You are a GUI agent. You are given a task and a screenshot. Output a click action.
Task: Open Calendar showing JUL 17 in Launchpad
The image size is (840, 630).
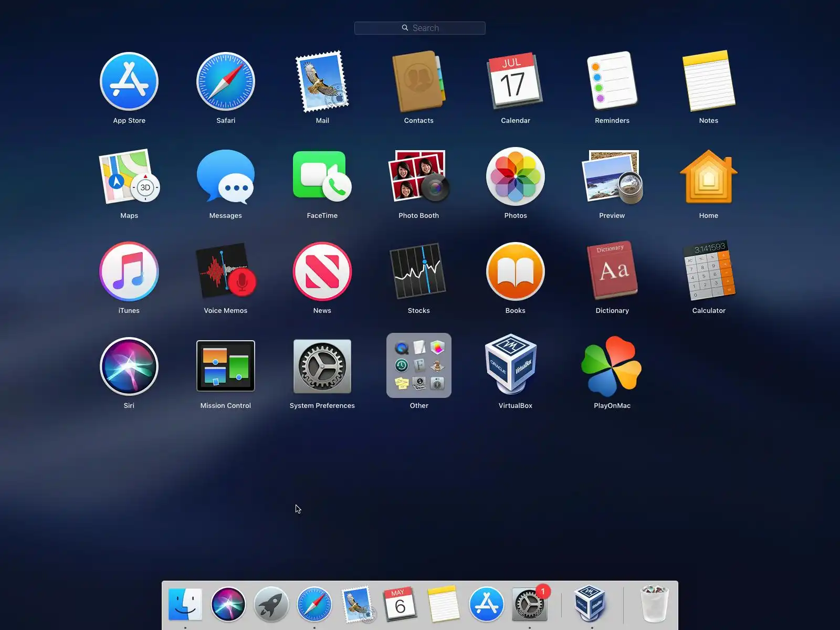coord(516,81)
